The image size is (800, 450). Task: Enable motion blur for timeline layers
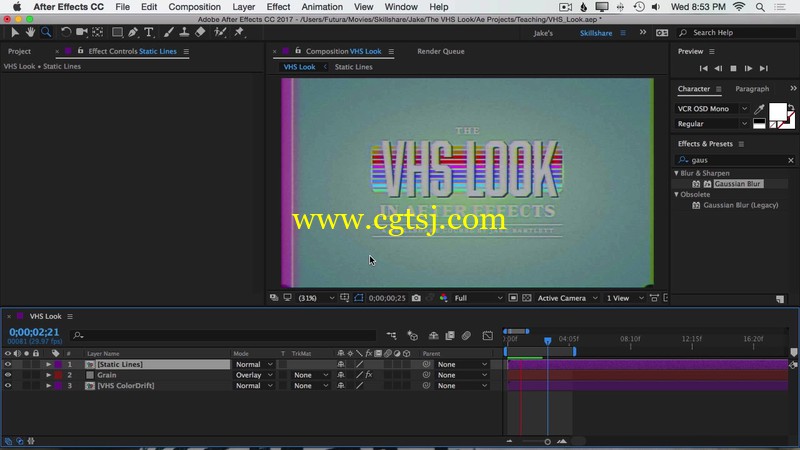click(x=466, y=336)
